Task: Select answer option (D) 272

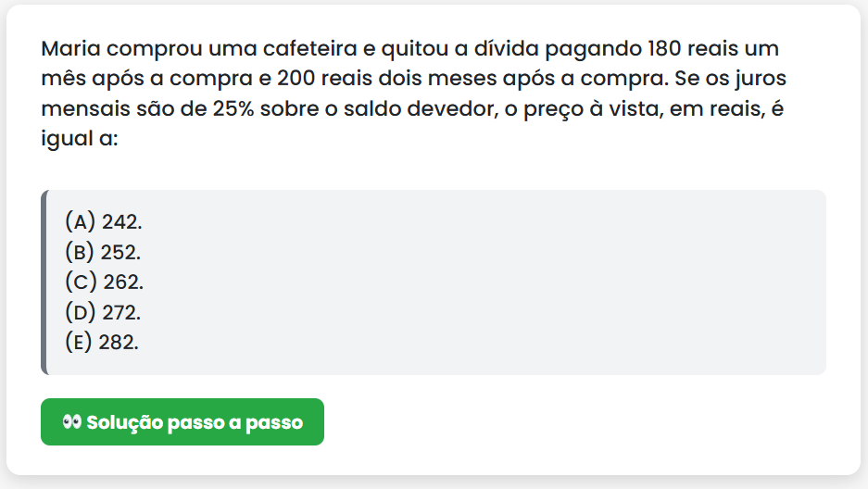Action: (103, 312)
